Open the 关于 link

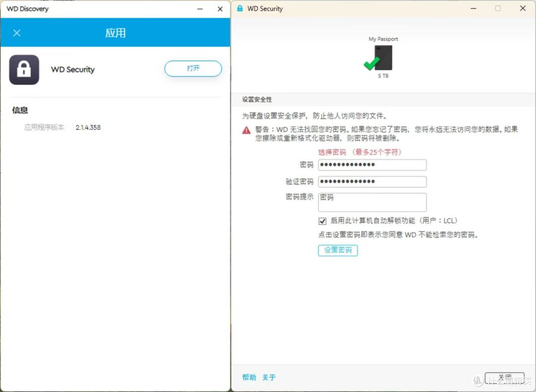point(269,377)
